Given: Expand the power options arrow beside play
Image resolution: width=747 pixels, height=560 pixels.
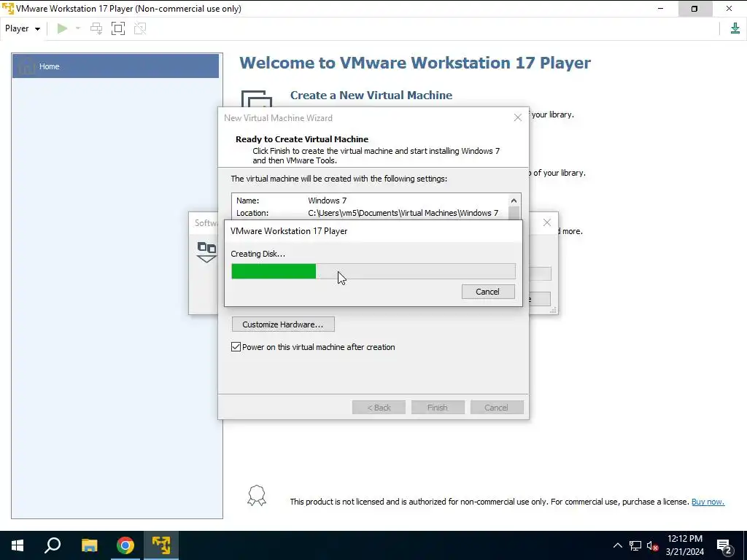Looking at the screenshot, I should pos(78,28).
